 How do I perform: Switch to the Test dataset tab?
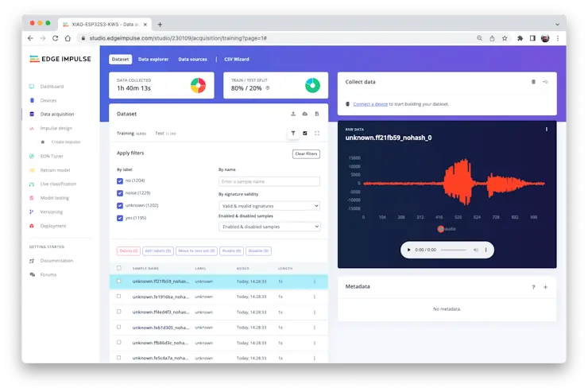tap(160, 134)
